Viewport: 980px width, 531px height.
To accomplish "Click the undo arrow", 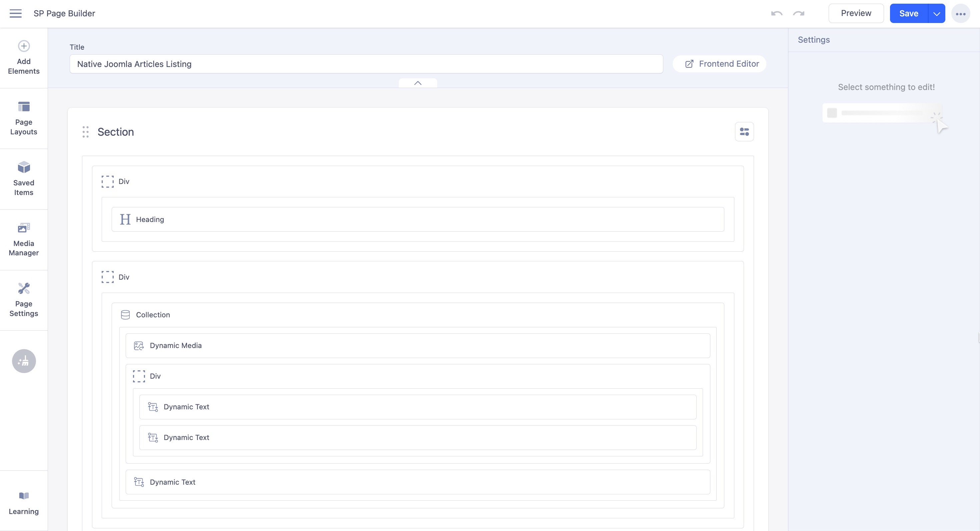I will (x=776, y=13).
